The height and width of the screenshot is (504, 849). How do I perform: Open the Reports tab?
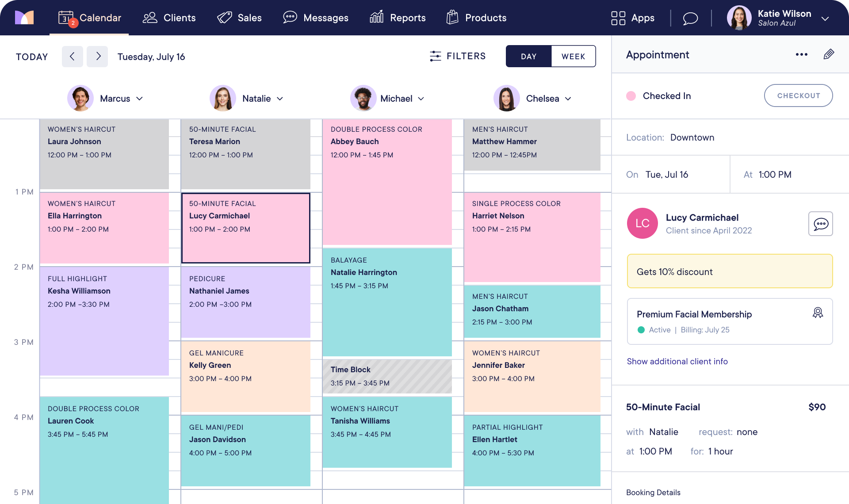398,18
